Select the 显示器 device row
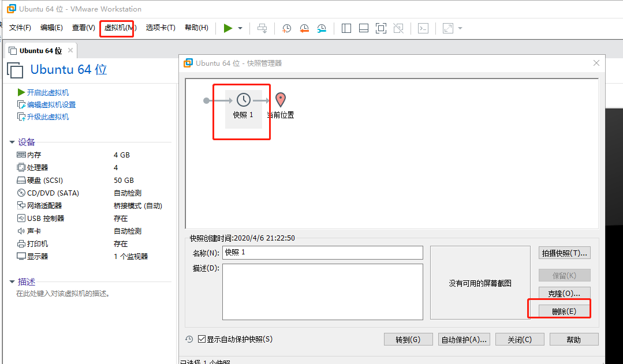 point(94,257)
